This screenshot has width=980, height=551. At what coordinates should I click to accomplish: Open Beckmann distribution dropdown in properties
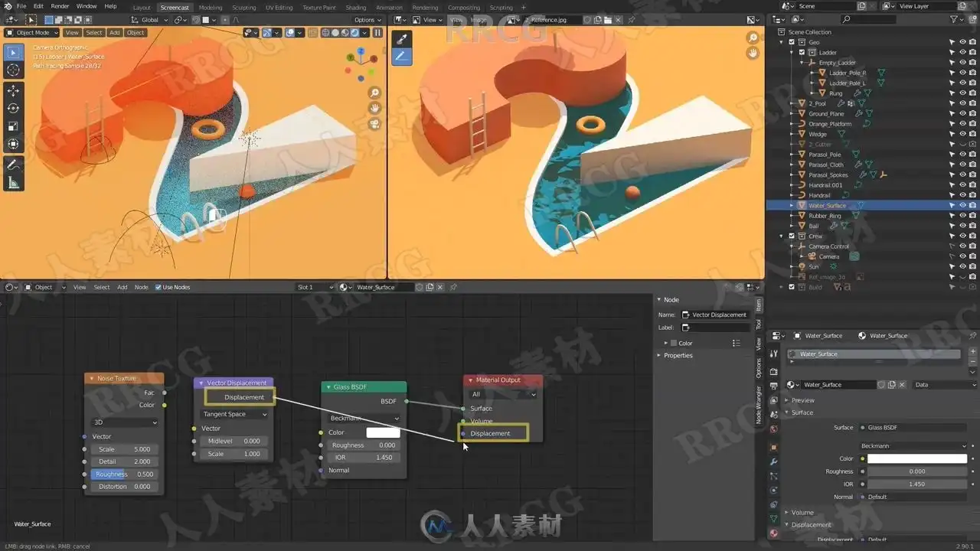point(914,445)
